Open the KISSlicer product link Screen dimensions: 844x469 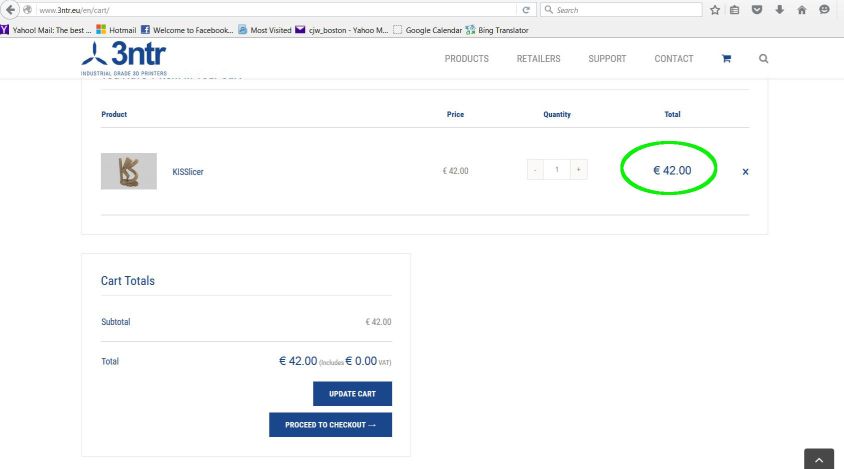188,172
